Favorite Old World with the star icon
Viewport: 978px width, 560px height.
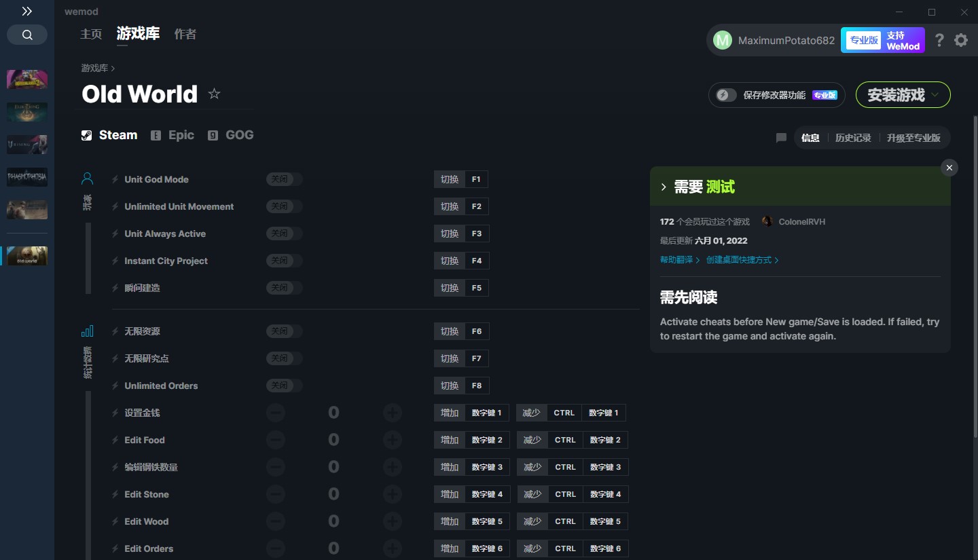(214, 94)
